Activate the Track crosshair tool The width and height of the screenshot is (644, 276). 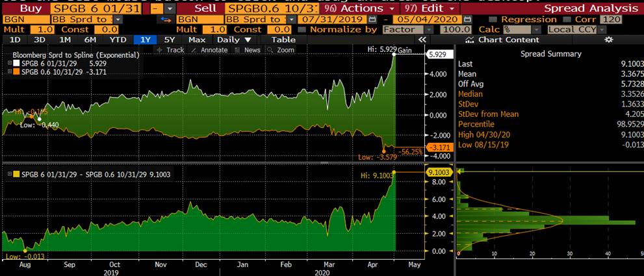(x=170, y=50)
